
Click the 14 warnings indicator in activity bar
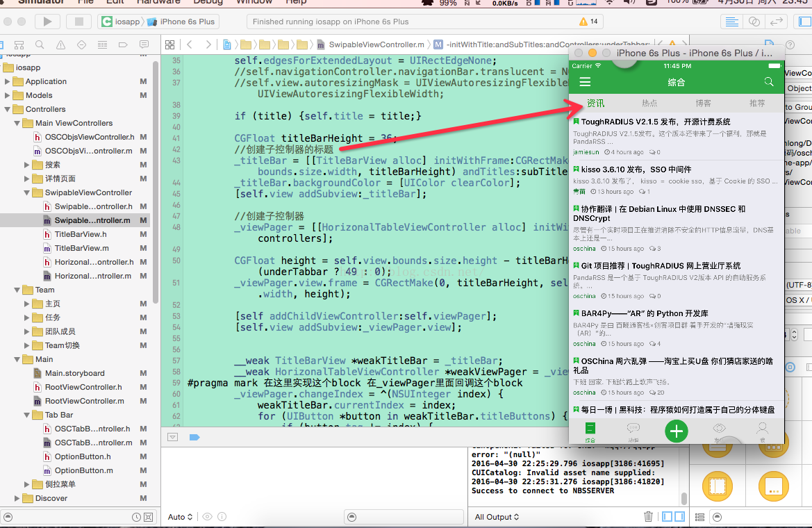click(x=588, y=22)
